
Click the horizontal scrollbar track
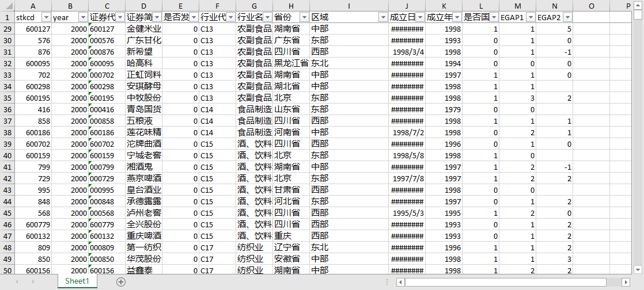pos(613,282)
